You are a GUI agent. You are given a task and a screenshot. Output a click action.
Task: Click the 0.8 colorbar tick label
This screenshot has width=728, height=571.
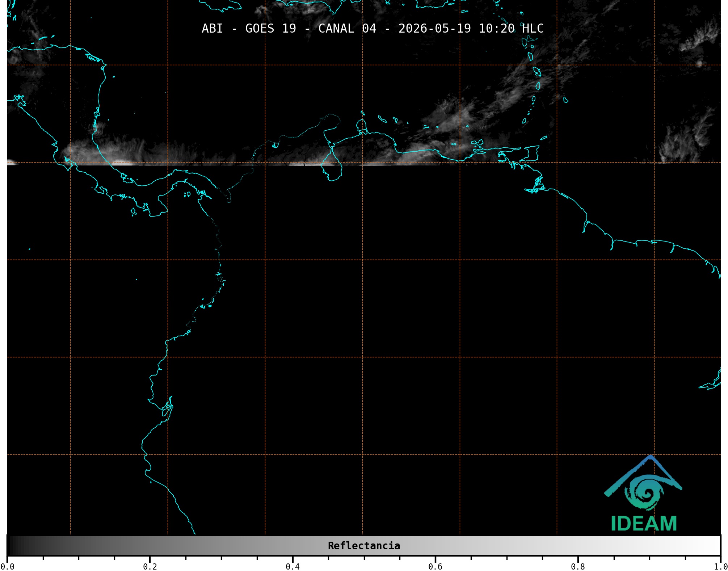(578, 566)
